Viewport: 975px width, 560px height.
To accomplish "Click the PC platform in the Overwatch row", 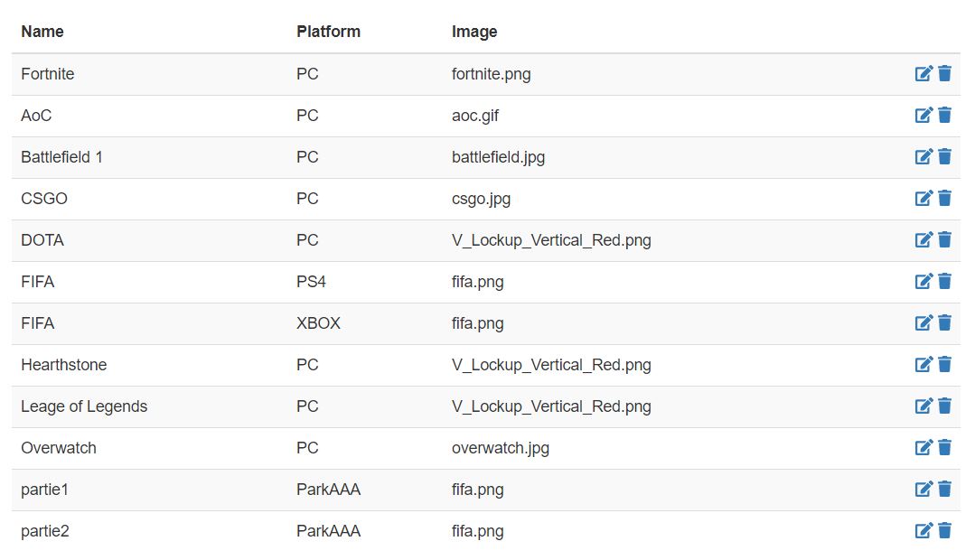I will [307, 448].
